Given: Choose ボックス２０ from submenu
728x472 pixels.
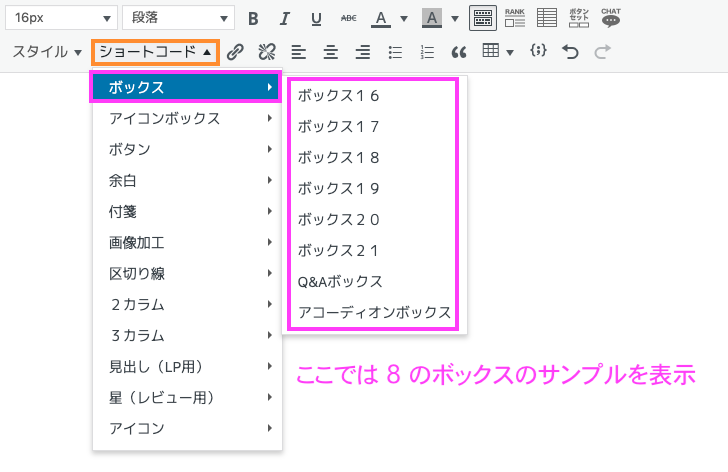Looking at the screenshot, I should (x=374, y=220).
